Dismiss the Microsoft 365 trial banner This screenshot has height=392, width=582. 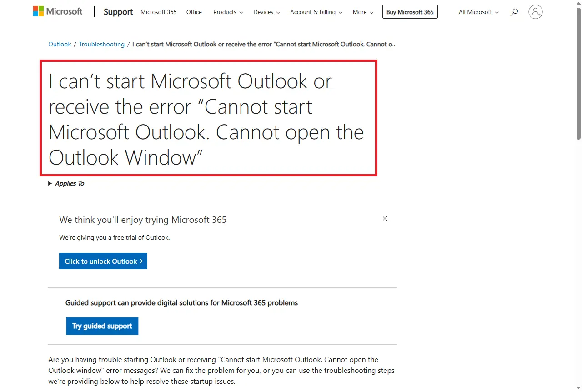(385, 219)
